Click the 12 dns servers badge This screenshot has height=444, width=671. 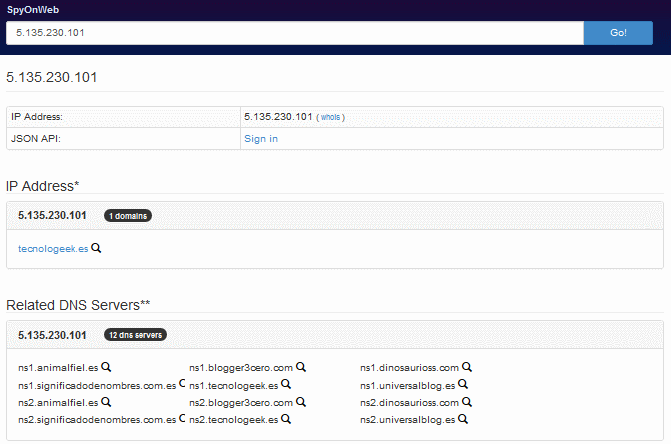pyautogui.click(x=135, y=335)
